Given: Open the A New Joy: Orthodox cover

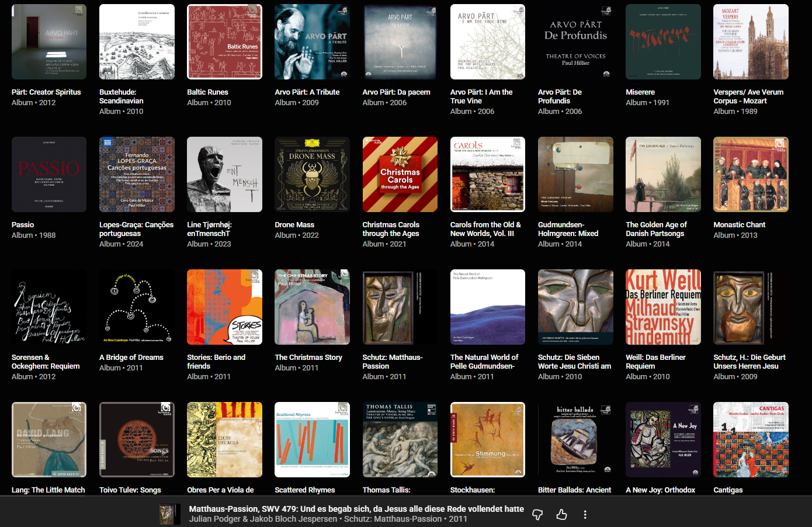Looking at the screenshot, I should [663, 440].
